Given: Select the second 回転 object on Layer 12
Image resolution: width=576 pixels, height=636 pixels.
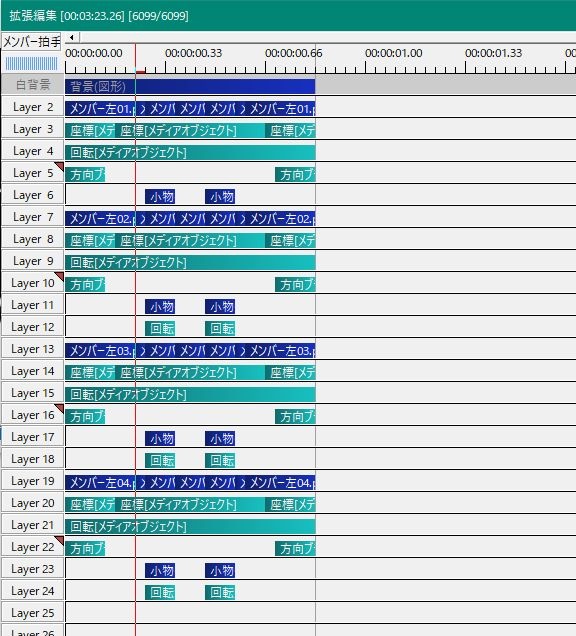Looking at the screenshot, I should point(220,329).
